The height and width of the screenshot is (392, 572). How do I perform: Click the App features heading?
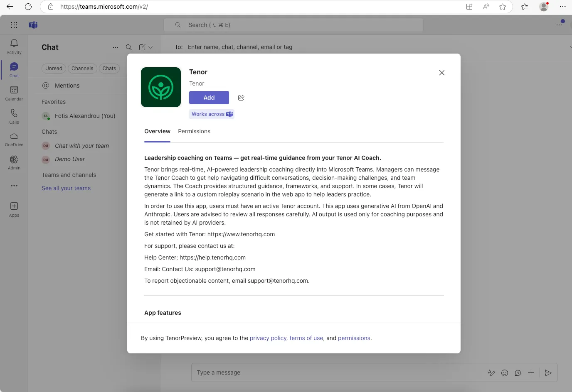pos(163,313)
